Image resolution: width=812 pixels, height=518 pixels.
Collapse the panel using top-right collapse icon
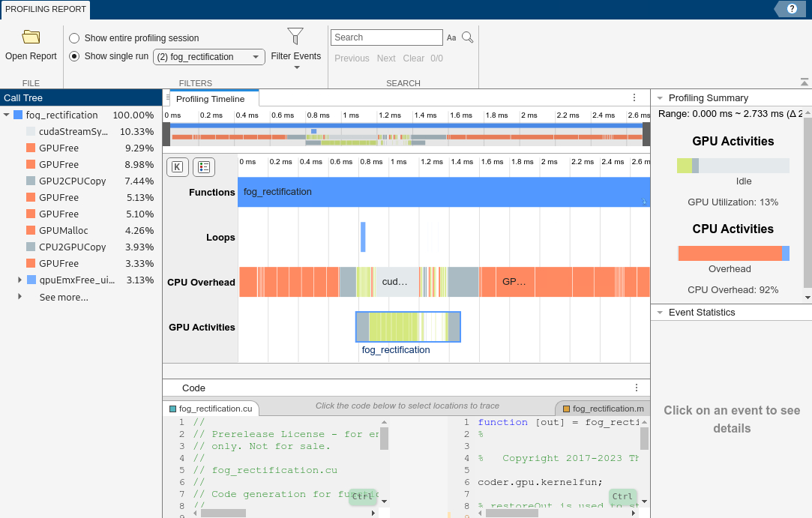point(805,81)
